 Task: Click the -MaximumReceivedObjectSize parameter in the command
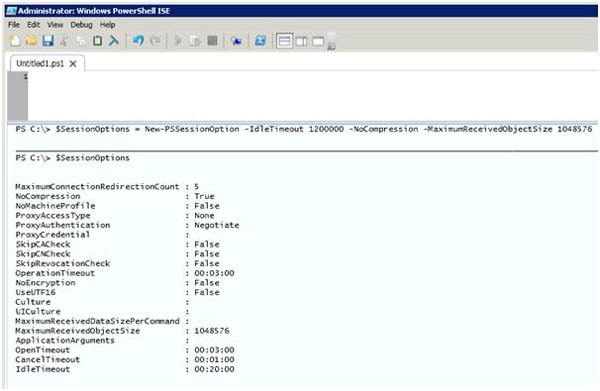click(488, 129)
